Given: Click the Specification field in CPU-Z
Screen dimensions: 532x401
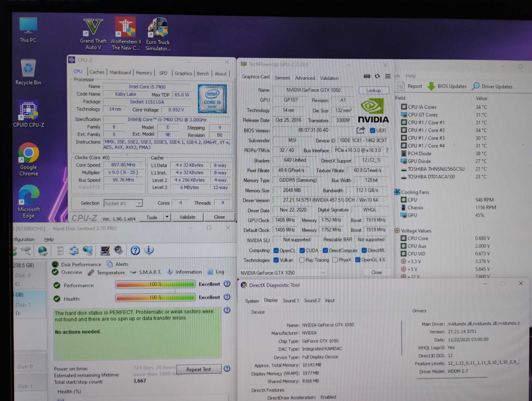Looking at the screenshot, I should (167, 120).
